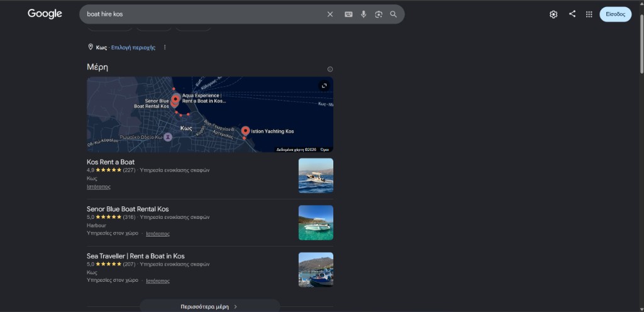Start voice search with the microphone
The width and height of the screenshot is (644, 312).
[x=364, y=14]
